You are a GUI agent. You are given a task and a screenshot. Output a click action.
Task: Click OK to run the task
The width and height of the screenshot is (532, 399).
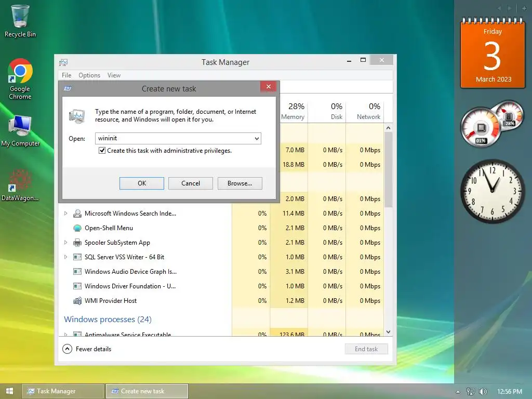(142, 183)
